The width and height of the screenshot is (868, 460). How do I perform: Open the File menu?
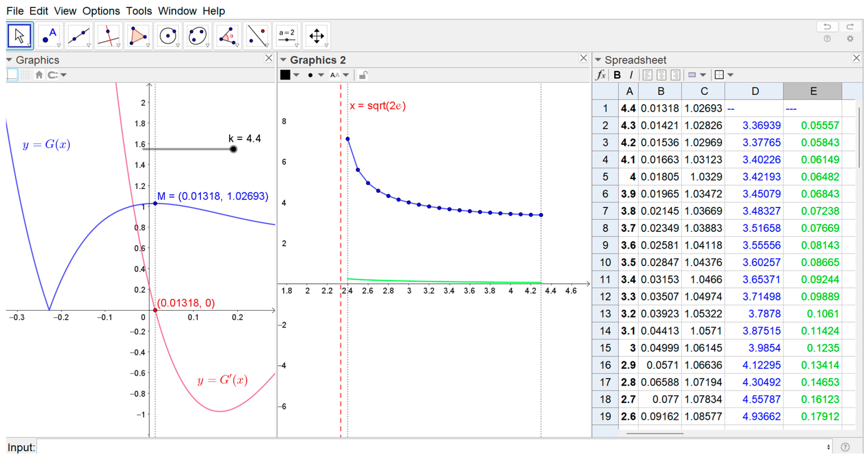coord(15,11)
